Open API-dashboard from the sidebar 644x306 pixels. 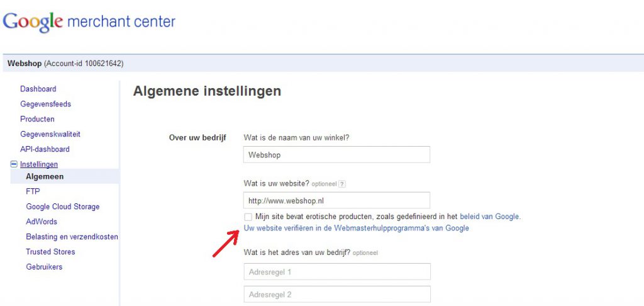coord(45,149)
